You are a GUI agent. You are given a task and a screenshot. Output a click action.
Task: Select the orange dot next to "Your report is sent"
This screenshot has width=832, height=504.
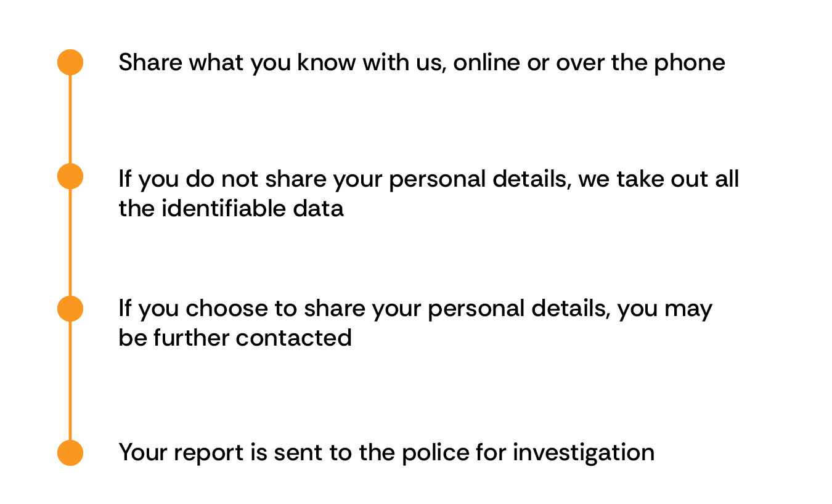[70, 452]
